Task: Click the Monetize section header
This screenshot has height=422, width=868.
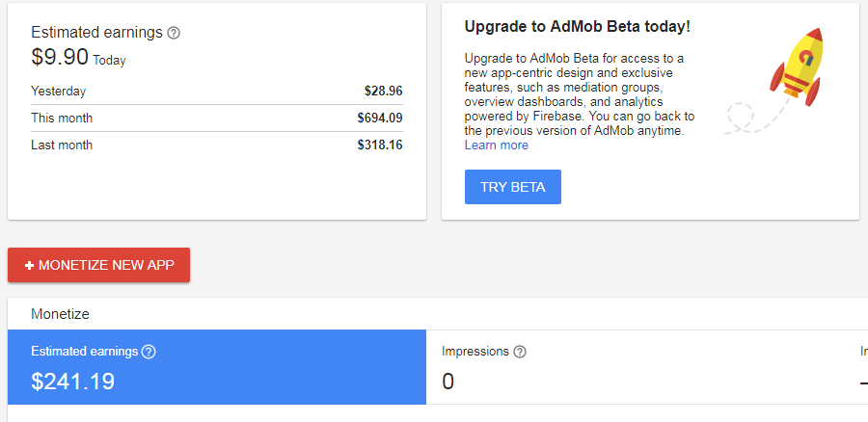Action: [60, 314]
